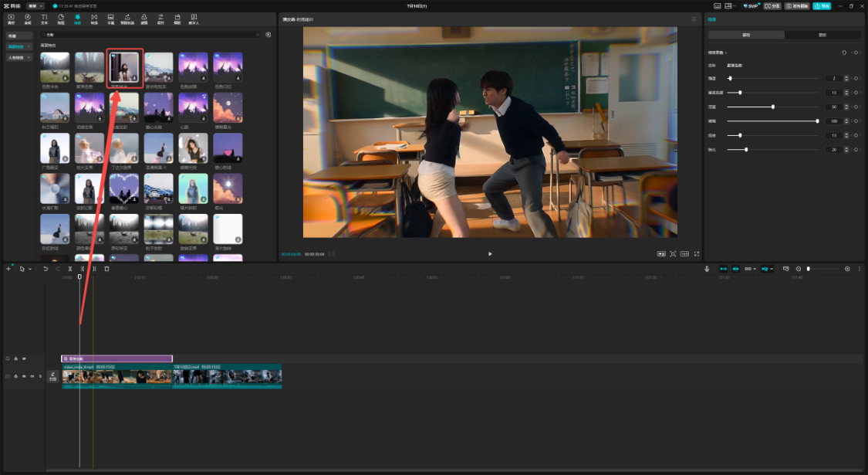The height and width of the screenshot is (475, 868).
Task: Click the shortcut keyboard icon in the title bar
Action: point(718,6)
